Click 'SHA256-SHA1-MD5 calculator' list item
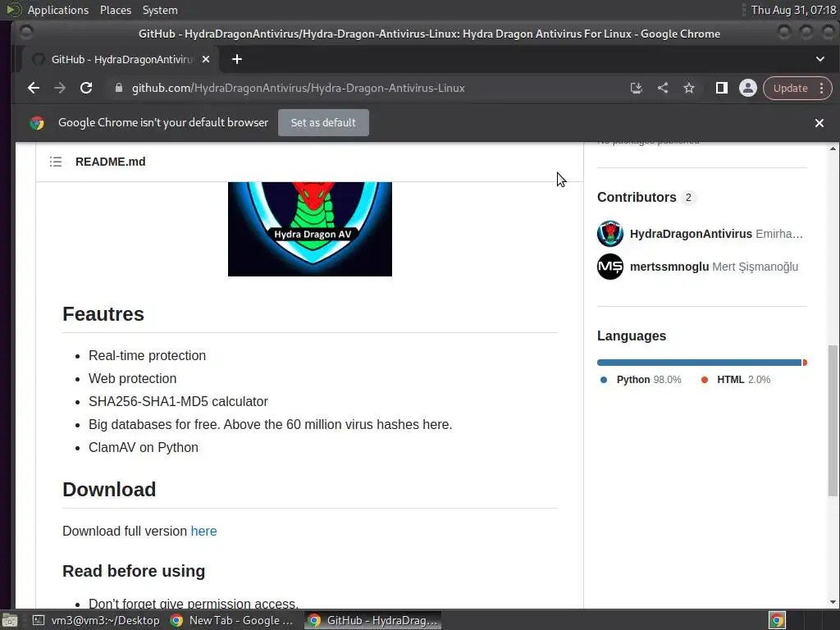This screenshot has height=630, width=840. [178, 402]
